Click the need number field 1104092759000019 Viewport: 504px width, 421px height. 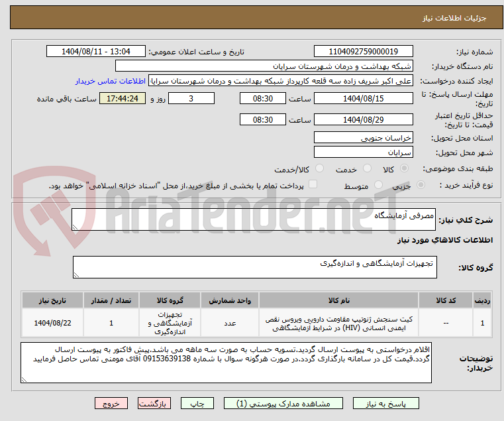click(x=363, y=52)
